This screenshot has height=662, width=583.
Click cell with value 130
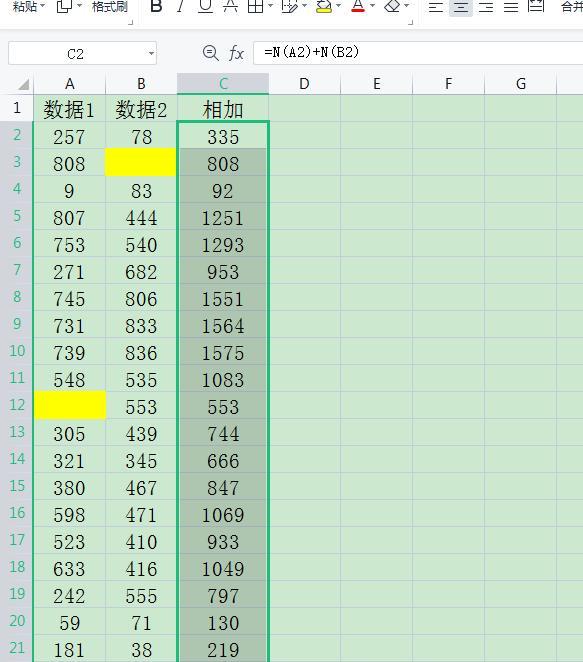tap(223, 621)
